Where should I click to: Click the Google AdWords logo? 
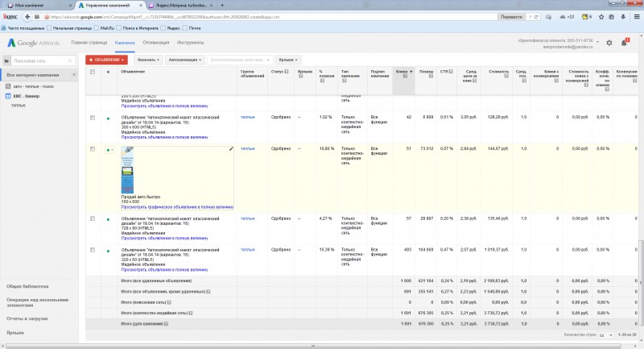35,42
